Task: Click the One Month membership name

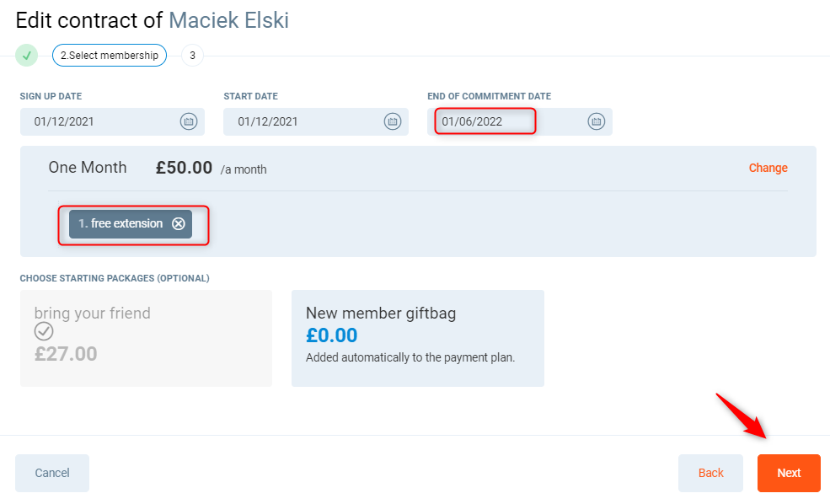Action: tap(88, 168)
